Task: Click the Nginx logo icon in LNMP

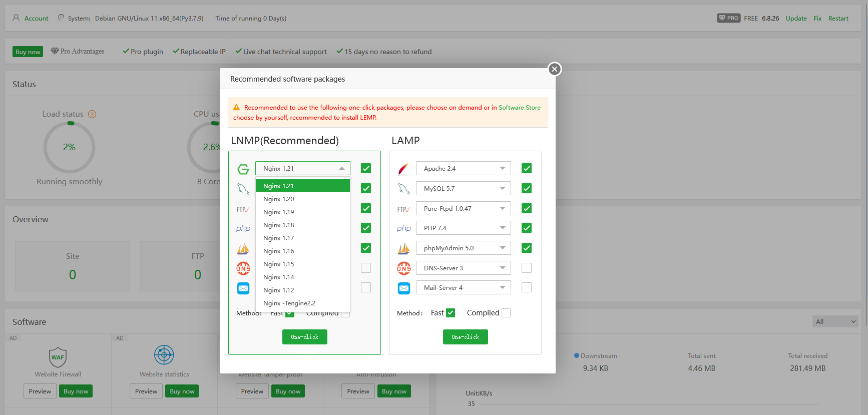Action: coord(243,169)
